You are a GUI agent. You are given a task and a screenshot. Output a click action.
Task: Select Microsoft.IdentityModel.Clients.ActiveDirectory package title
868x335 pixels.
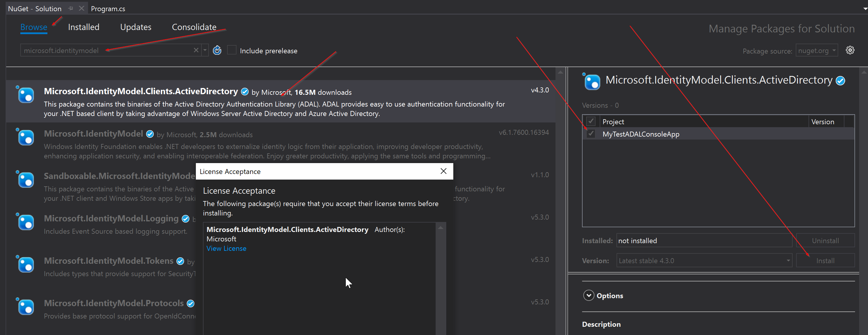(141, 91)
